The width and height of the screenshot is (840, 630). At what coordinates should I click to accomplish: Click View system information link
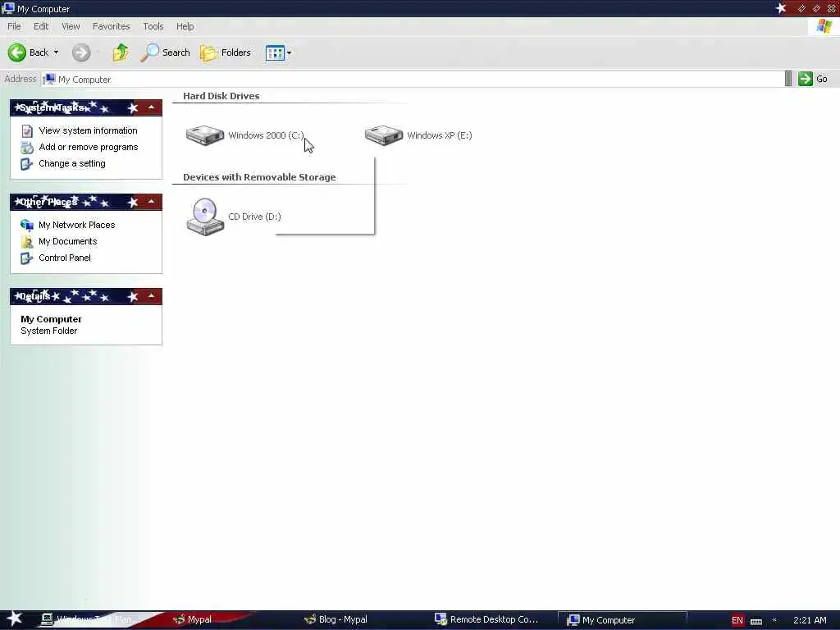point(88,130)
